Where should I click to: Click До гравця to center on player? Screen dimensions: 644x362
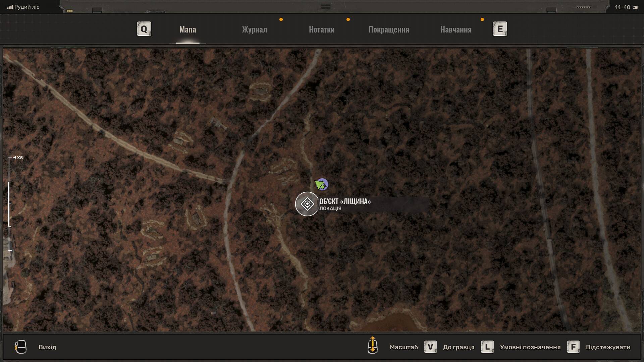coord(459,347)
